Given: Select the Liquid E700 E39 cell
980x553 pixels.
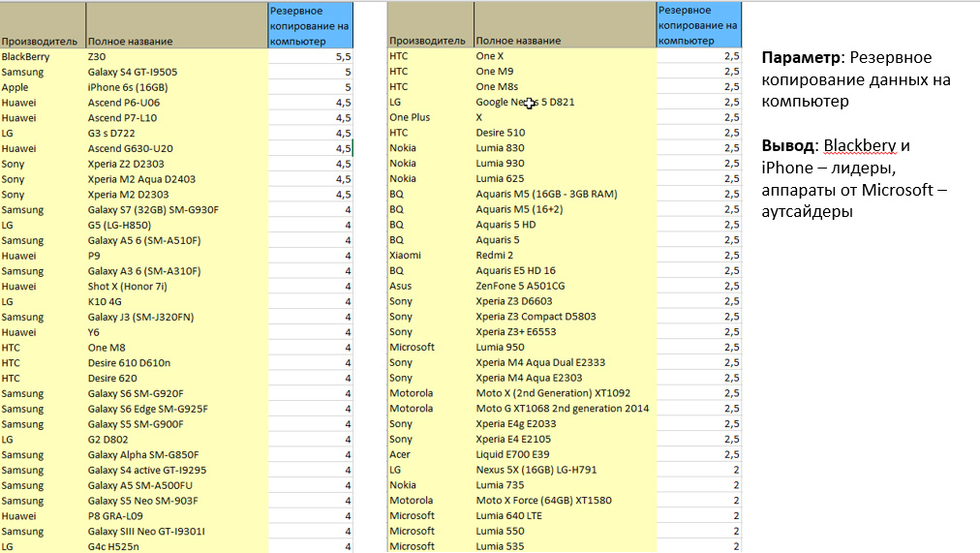Looking at the screenshot, I should (x=566, y=454).
